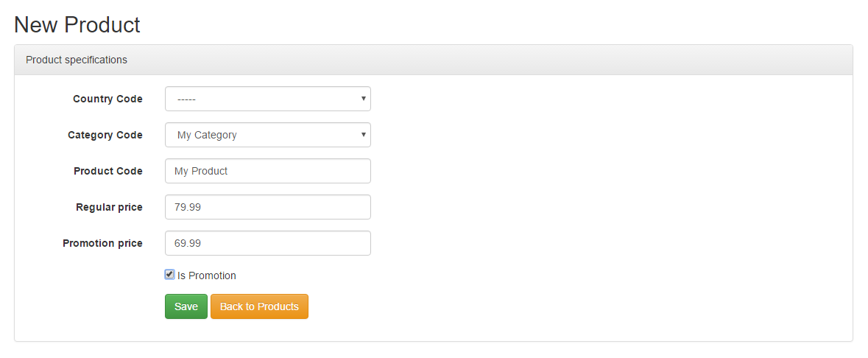868x358 pixels.
Task: Focus the Product Code input field
Action: pyautogui.click(x=268, y=171)
